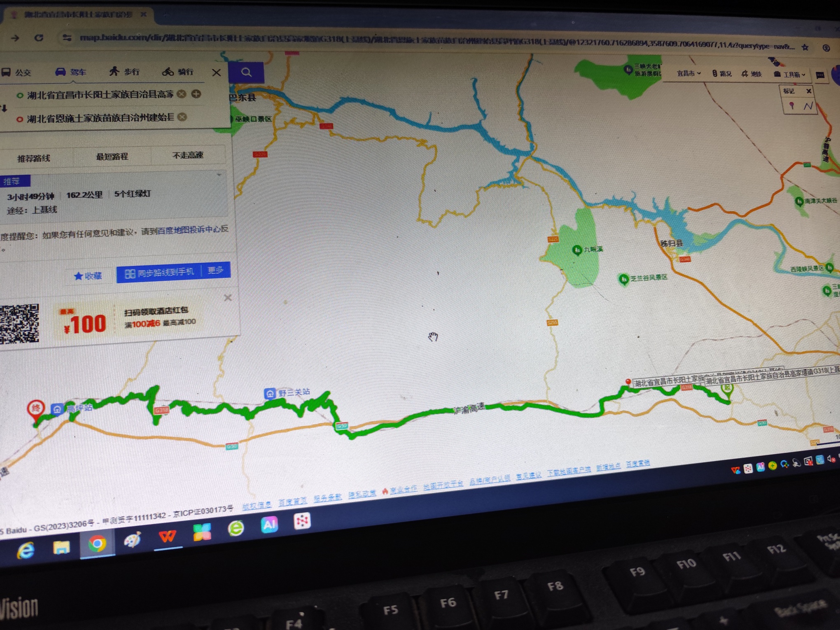Open WPS Office from taskbar
This screenshot has width=840, height=630.
[x=168, y=536]
